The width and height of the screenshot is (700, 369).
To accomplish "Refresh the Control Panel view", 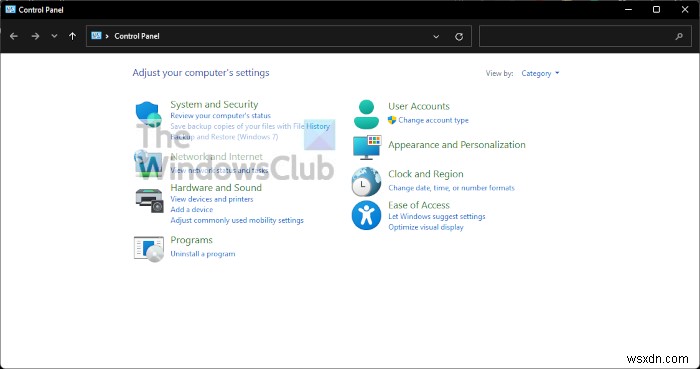I will coord(459,37).
